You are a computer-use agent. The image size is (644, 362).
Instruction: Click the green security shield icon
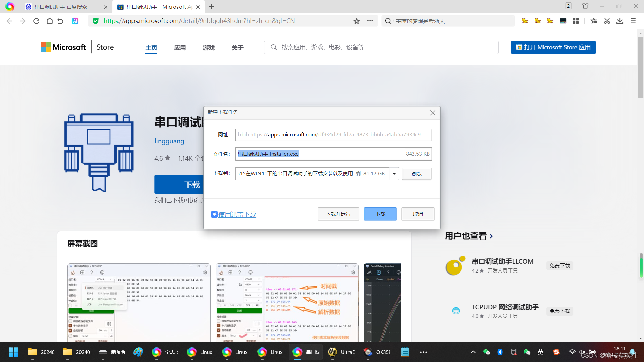(x=96, y=21)
